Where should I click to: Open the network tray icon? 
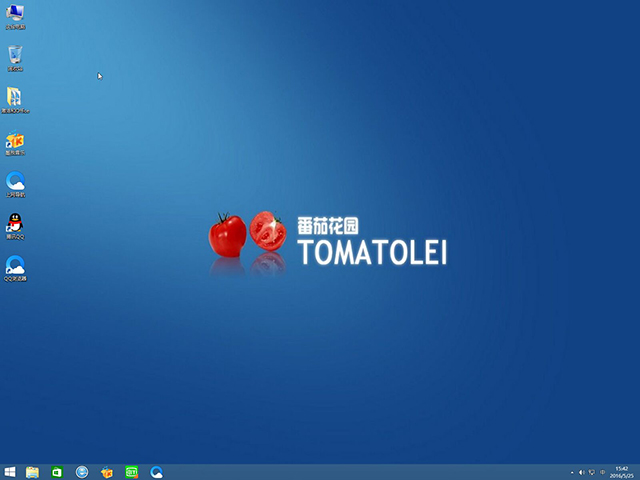[x=592, y=471]
